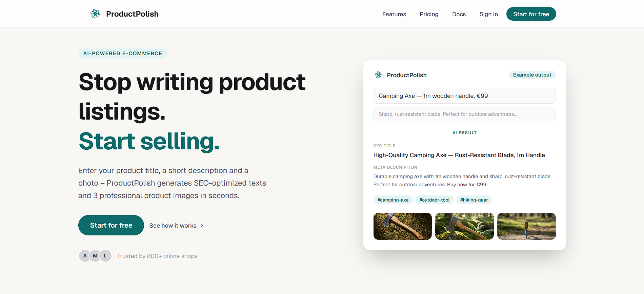Click the ProductPolish logo icon in header
Screen dimensions: 644x294
pos(95,14)
